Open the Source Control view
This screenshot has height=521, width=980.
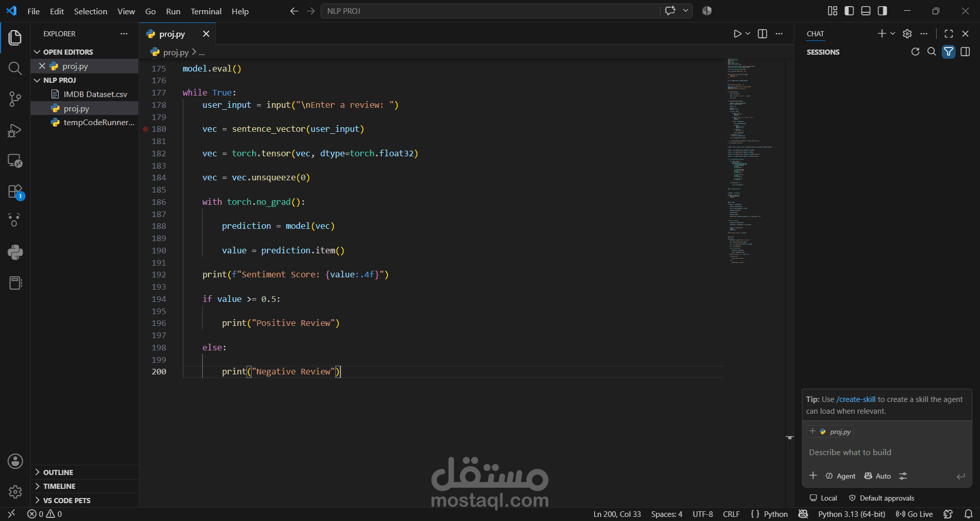15,99
